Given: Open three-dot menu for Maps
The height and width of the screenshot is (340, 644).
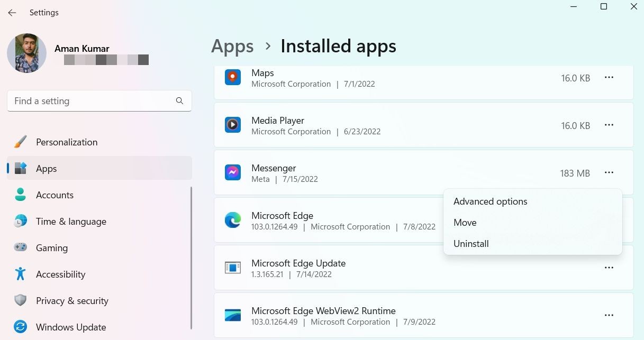Looking at the screenshot, I should [x=609, y=78].
